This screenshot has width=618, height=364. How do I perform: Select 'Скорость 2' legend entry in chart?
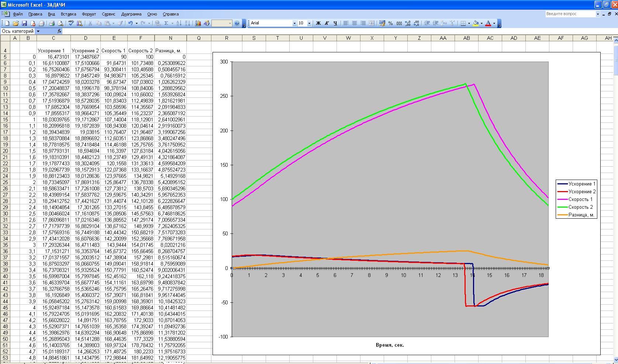click(x=576, y=207)
